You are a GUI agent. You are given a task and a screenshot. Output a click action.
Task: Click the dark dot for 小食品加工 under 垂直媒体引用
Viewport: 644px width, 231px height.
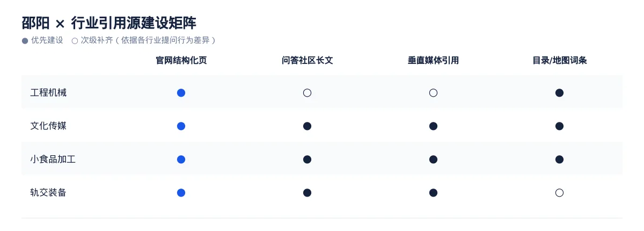[x=433, y=160]
